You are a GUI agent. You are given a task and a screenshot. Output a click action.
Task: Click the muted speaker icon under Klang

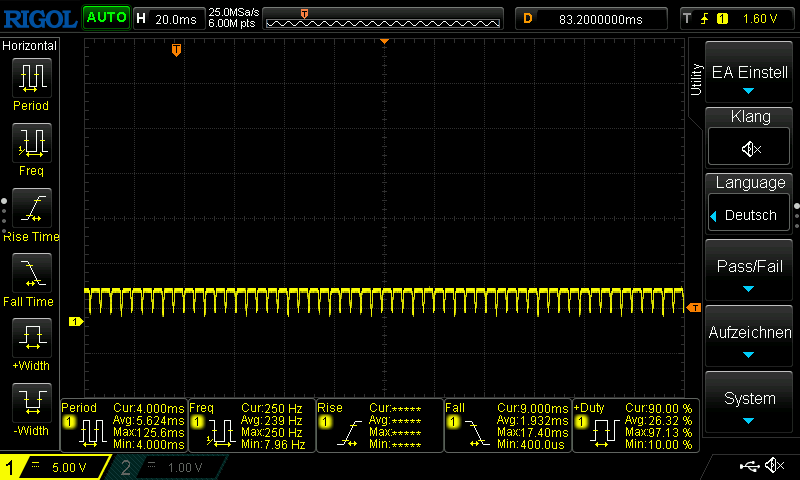[750, 149]
